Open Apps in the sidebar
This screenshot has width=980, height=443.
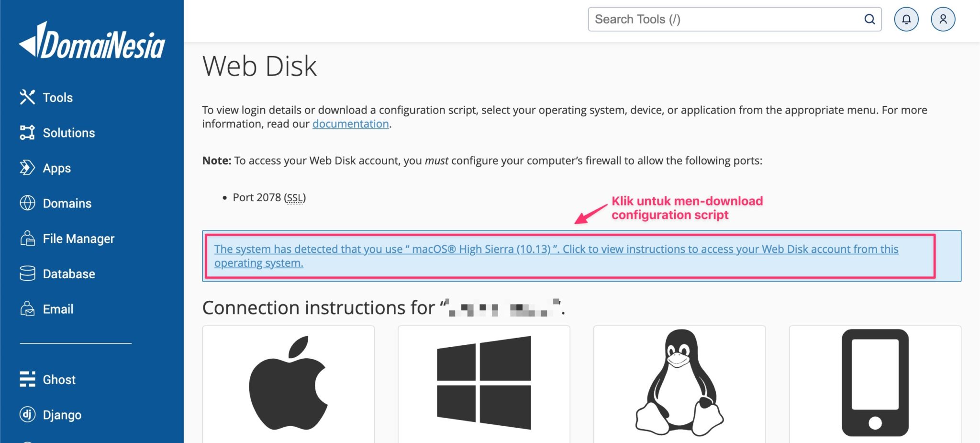coord(56,168)
